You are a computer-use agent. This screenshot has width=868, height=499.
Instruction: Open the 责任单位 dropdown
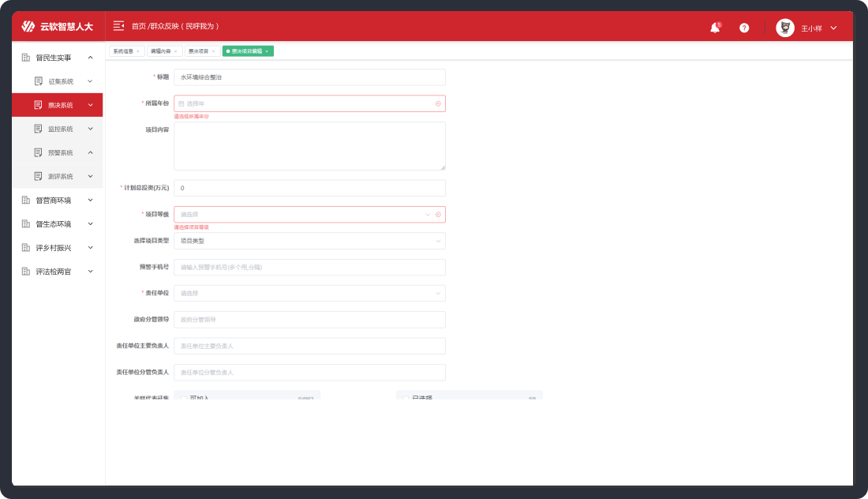point(309,293)
